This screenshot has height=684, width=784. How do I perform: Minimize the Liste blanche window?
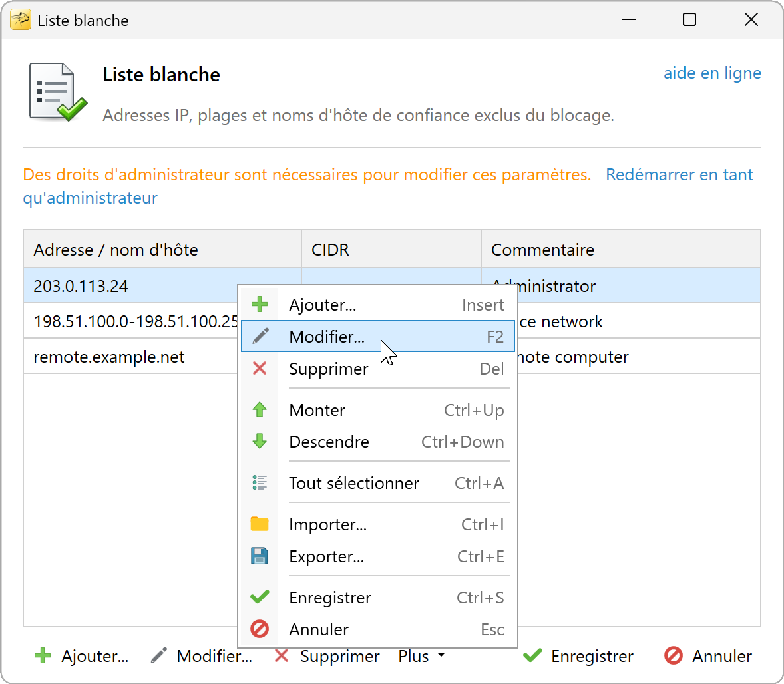pos(628,20)
